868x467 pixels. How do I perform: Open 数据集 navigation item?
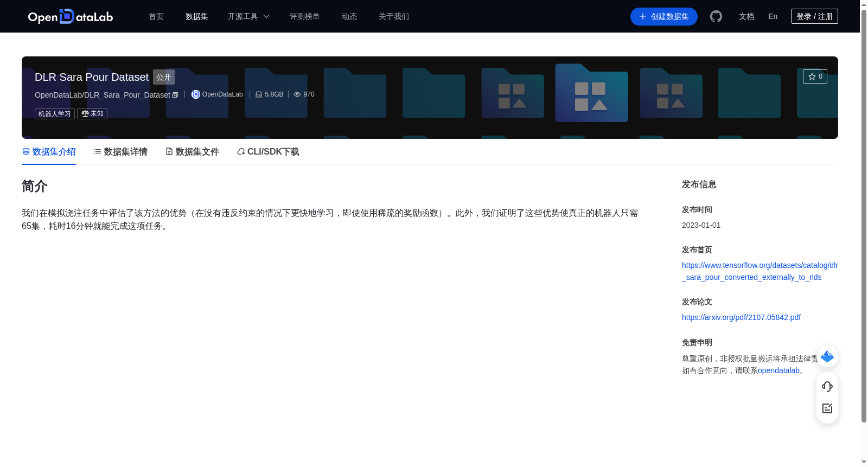pos(196,17)
